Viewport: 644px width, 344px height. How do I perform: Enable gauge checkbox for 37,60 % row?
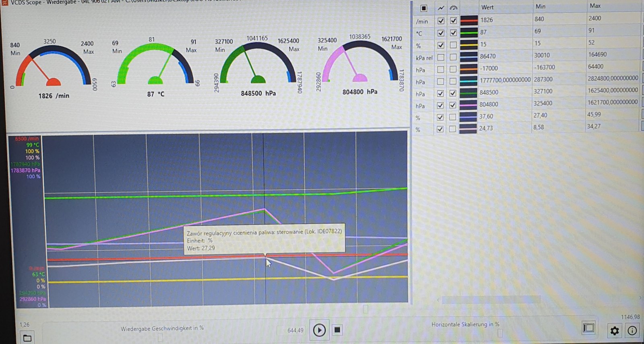click(x=453, y=117)
